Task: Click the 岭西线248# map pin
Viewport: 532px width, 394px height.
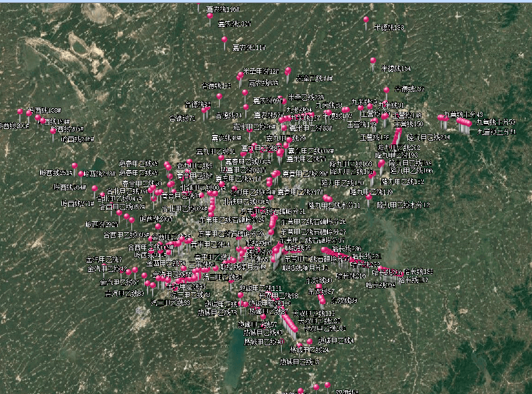Action: coord(81,174)
